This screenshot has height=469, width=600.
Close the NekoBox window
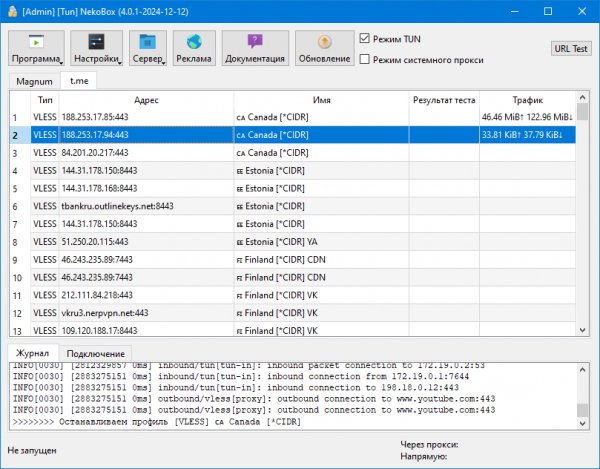[582, 11]
